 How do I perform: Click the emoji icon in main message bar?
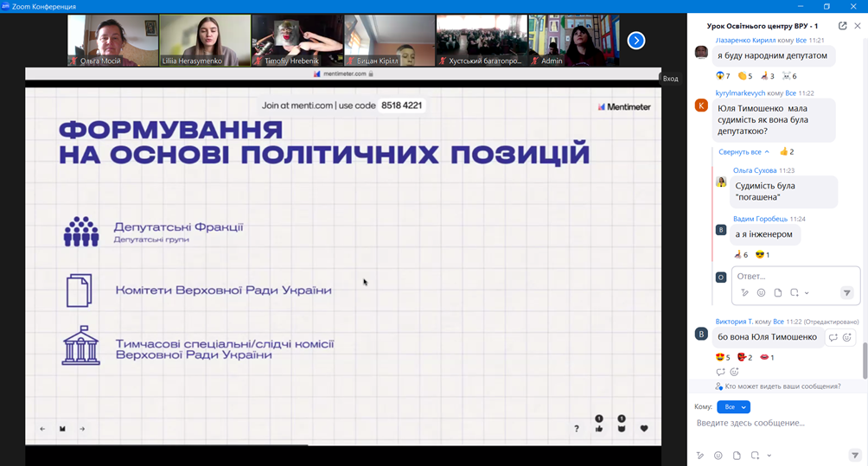click(718, 456)
